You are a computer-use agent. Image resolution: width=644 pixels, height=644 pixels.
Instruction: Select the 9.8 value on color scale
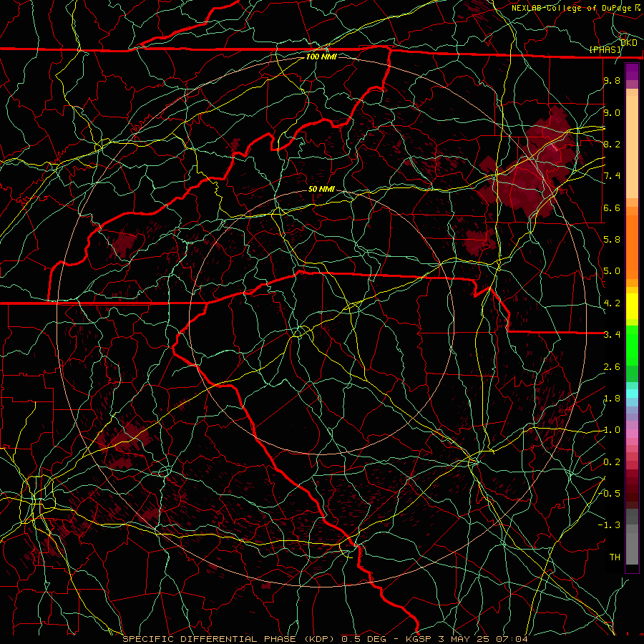pyautogui.click(x=612, y=80)
